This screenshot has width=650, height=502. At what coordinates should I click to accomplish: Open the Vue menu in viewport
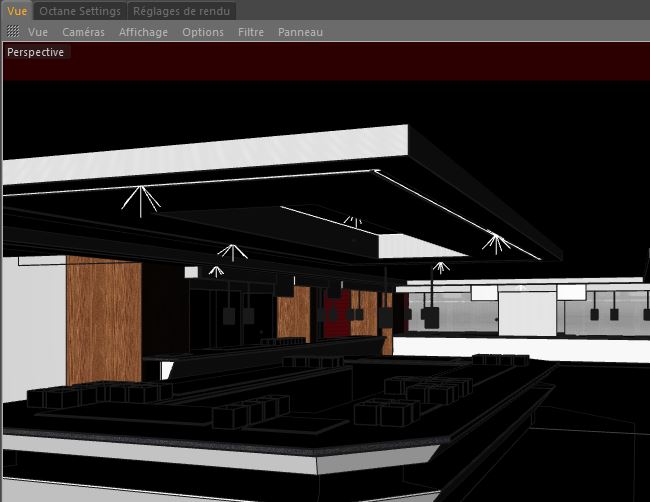(38, 32)
